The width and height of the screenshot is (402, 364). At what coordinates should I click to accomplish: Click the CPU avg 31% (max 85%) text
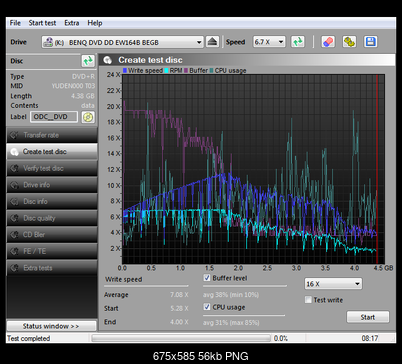point(231,322)
